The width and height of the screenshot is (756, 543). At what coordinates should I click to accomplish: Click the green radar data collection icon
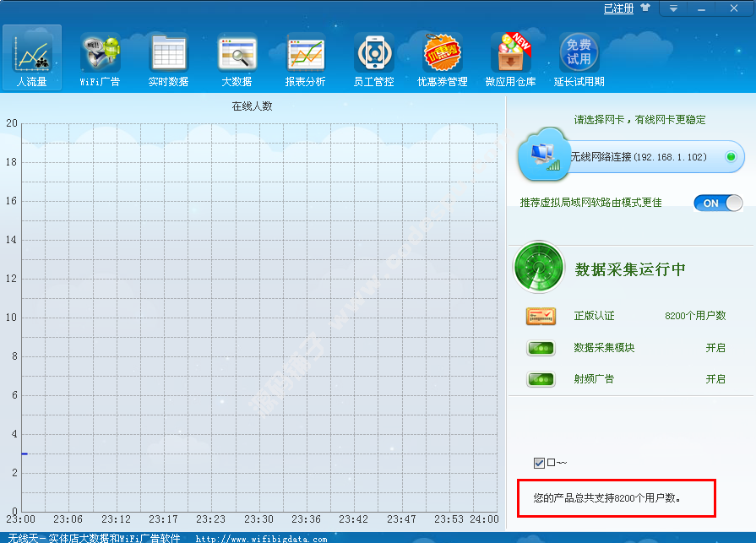click(538, 269)
